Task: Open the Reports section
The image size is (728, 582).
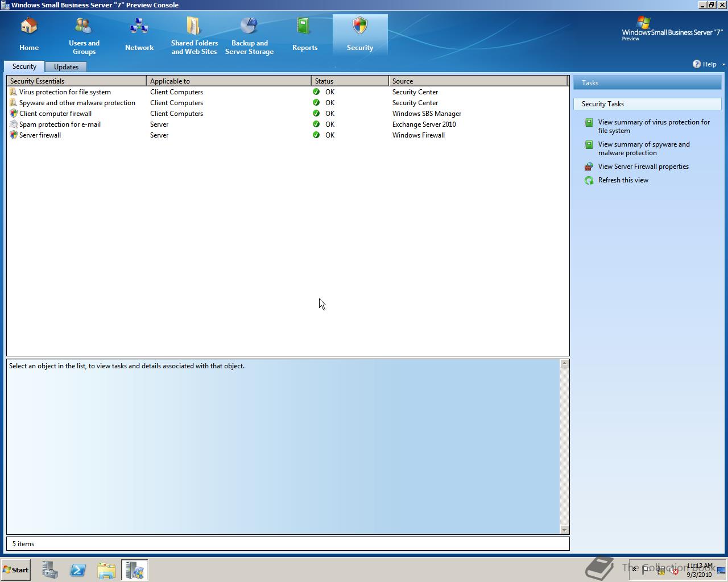Action: pos(305,35)
